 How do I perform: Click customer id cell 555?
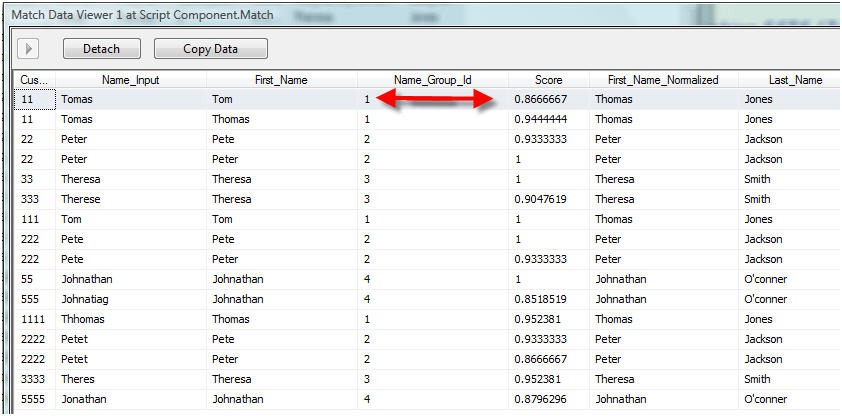(34, 299)
